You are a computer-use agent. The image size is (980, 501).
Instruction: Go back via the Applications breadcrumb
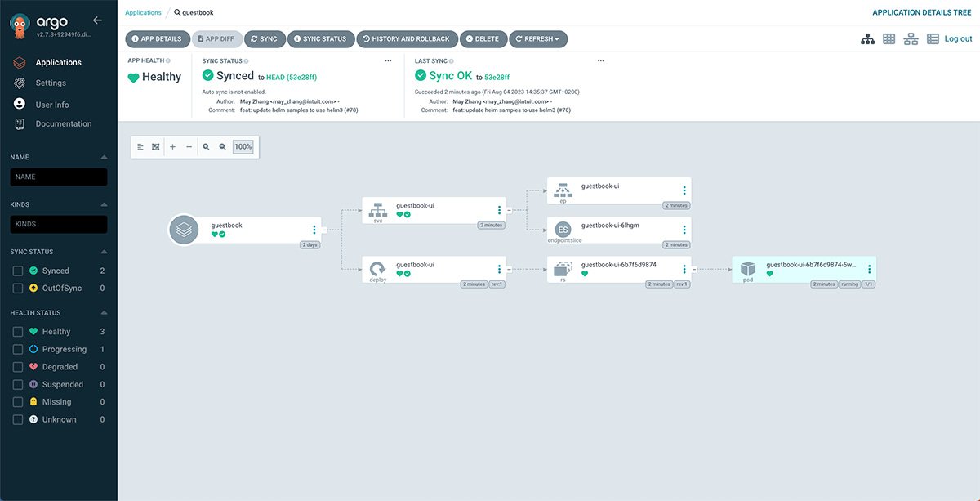(x=143, y=12)
